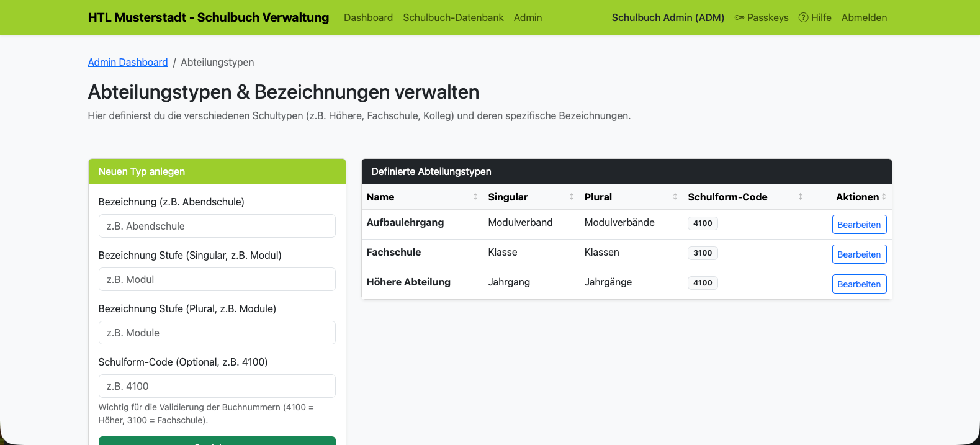Click HTL Musterstadt brand title
Screen dimensions: 980x445
click(x=209, y=17)
